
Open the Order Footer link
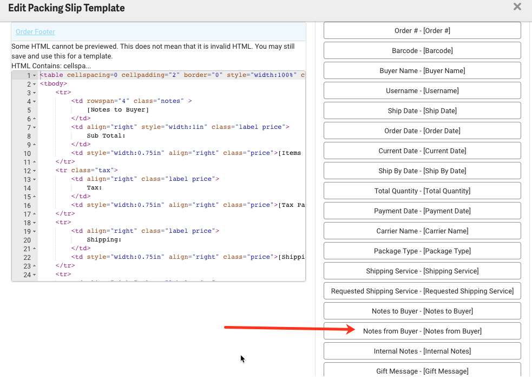pos(35,31)
